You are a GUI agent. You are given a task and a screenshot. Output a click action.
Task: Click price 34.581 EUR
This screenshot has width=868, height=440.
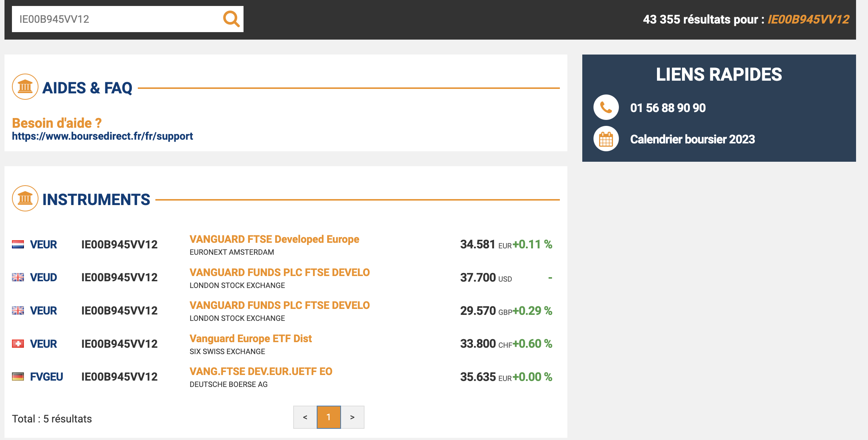tap(486, 244)
